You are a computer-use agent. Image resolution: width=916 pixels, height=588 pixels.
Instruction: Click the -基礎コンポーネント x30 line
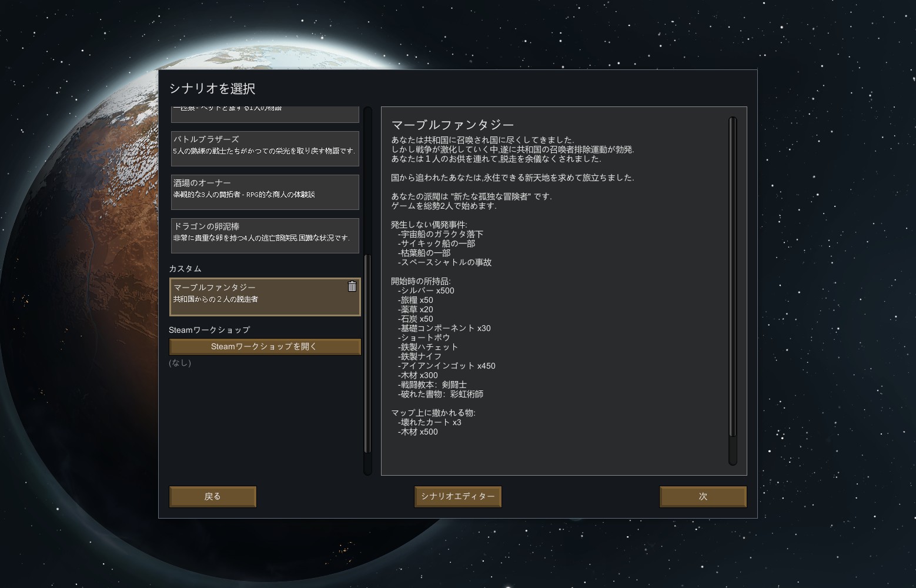tap(444, 328)
